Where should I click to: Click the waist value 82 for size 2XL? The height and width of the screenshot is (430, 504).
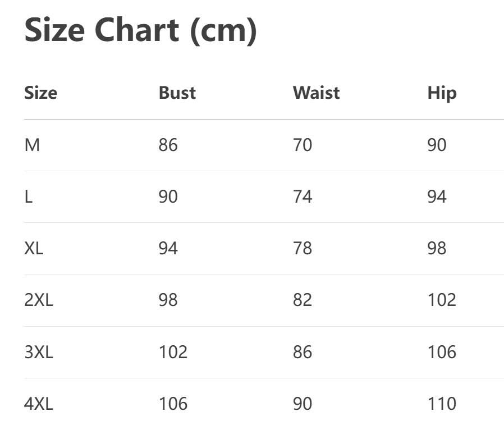tap(303, 300)
